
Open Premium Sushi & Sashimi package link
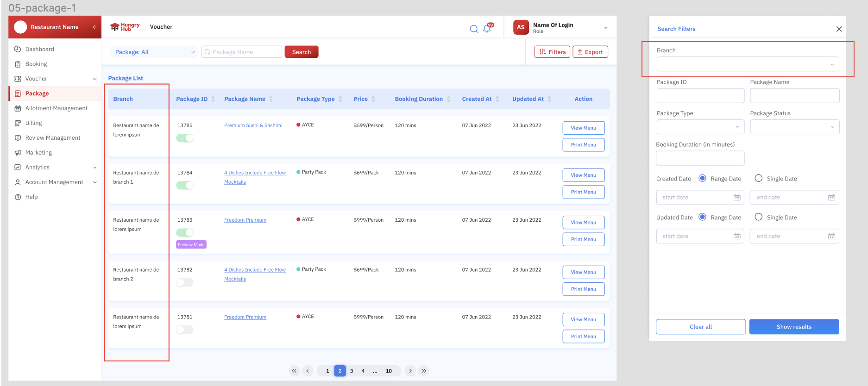point(253,125)
